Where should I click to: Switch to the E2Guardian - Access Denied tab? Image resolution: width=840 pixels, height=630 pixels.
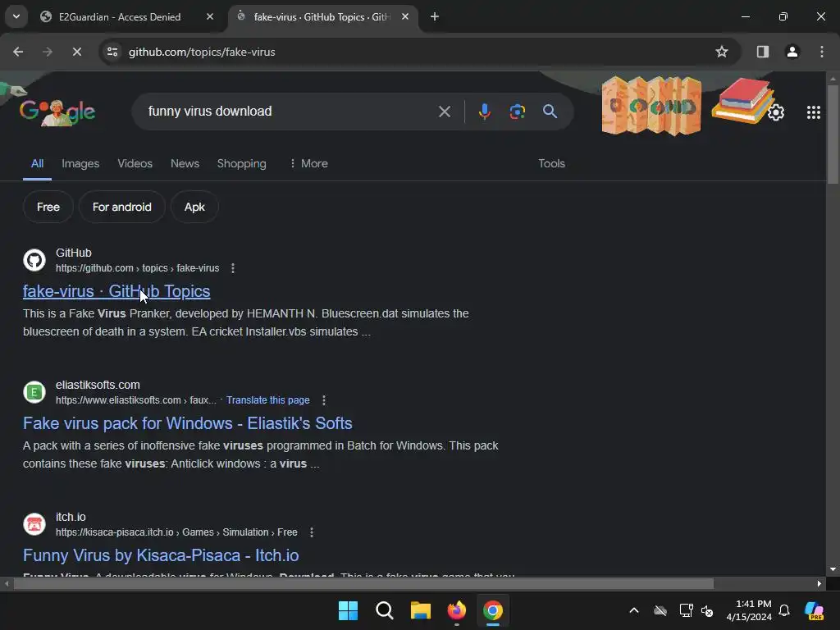(120, 16)
